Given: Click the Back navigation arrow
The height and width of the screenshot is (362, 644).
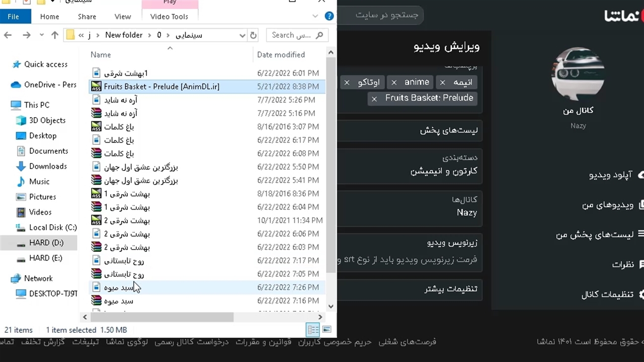Looking at the screenshot, I should 8,35.
